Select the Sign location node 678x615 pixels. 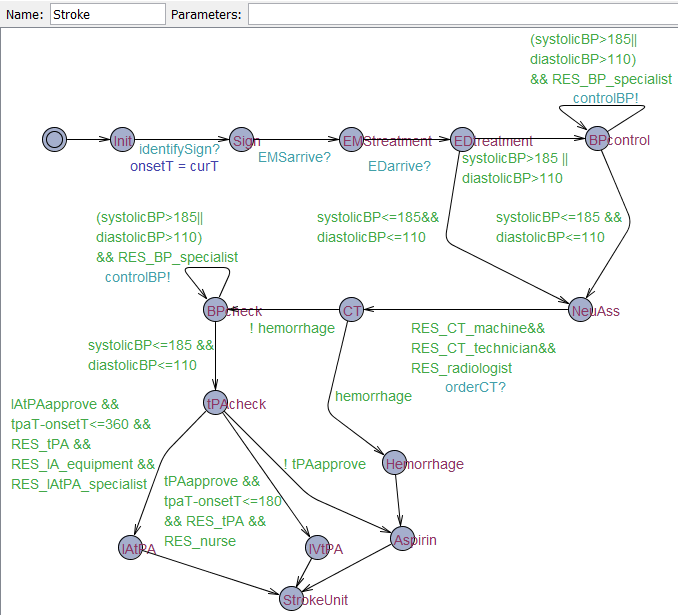[241, 140]
